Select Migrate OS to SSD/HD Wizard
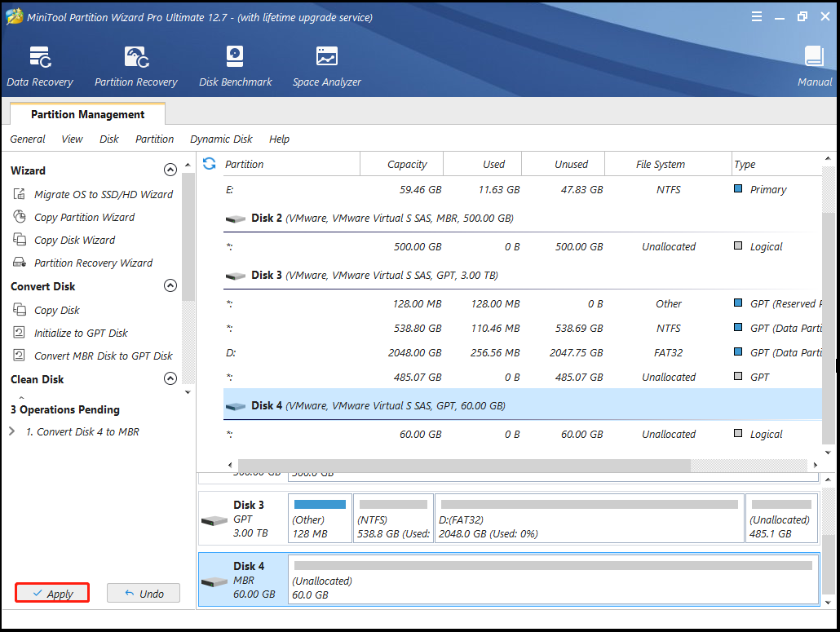The height and width of the screenshot is (632, 840). pos(104,194)
